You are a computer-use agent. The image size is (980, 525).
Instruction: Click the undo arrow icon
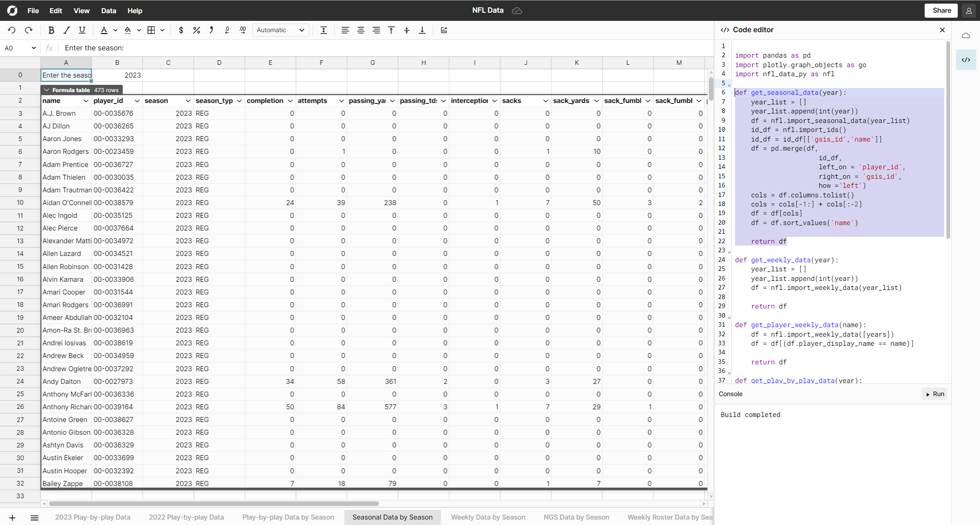click(x=12, y=30)
